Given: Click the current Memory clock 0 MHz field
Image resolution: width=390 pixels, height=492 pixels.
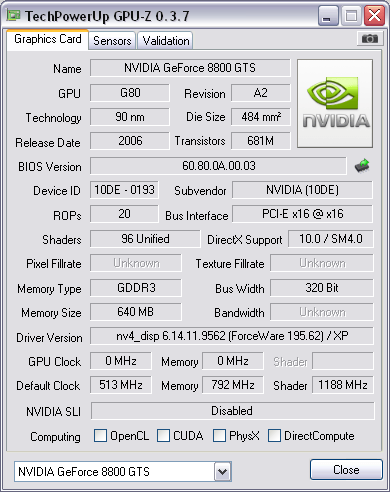Looking at the screenshot, I should tap(233, 361).
